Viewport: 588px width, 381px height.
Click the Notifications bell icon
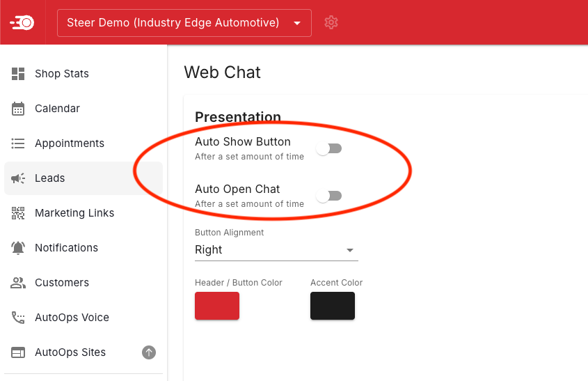18,248
